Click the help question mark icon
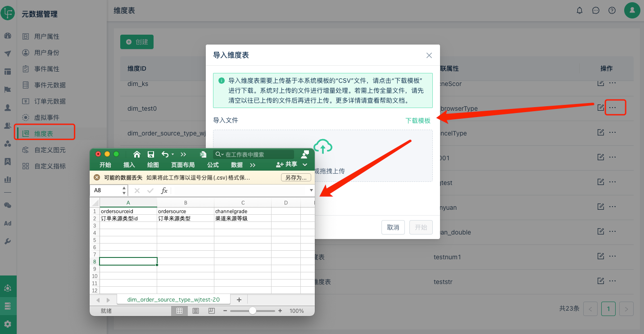The image size is (644, 334). pos(612,10)
